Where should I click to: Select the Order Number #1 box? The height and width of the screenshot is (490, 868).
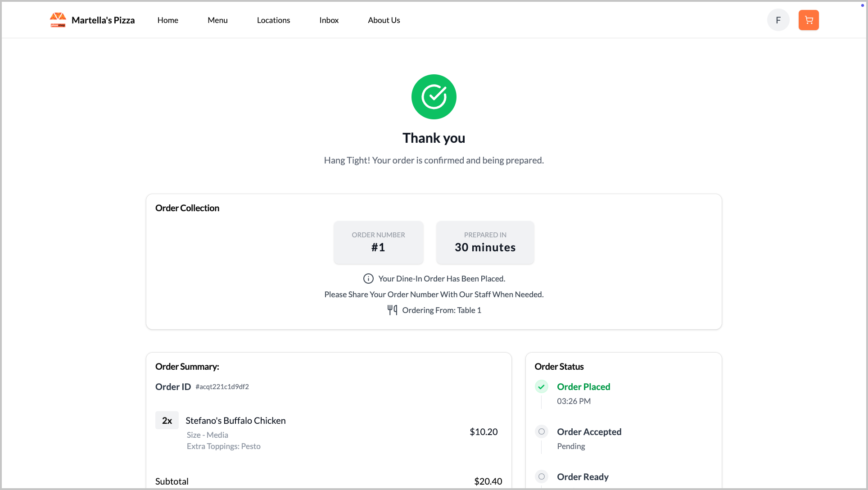pyautogui.click(x=378, y=242)
